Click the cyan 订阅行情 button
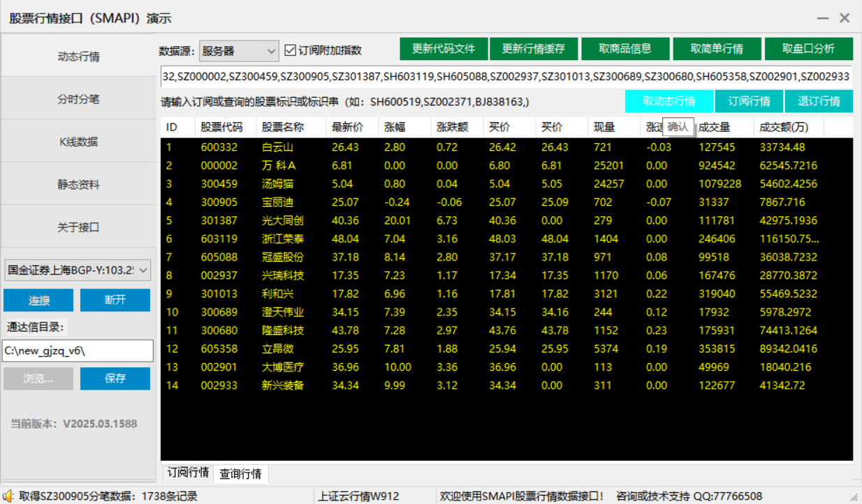 coord(749,101)
